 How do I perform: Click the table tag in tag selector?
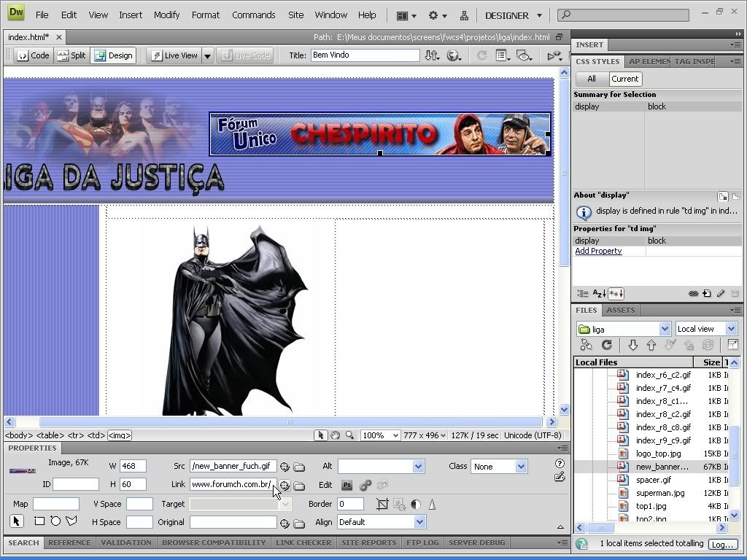click(x=50, y=435)
